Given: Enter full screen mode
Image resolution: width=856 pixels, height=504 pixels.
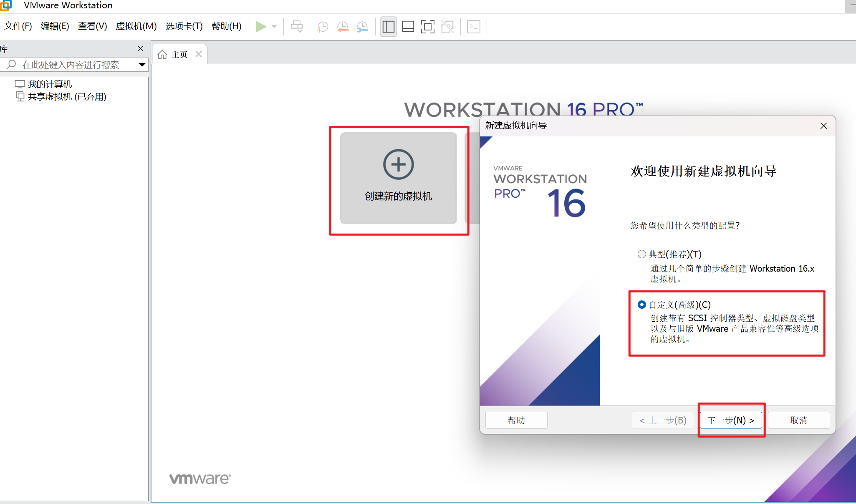Looking at the screenshot, I should tap(427, 26).
